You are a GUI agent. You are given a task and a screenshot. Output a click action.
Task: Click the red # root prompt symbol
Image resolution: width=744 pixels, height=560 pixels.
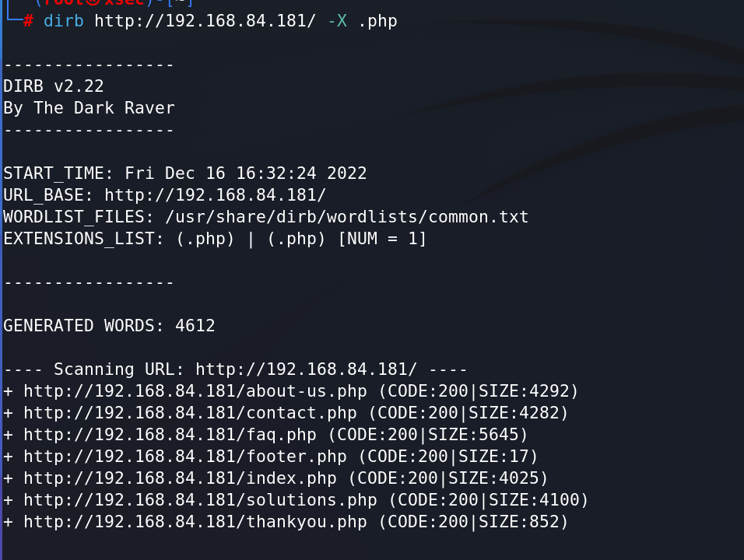[28, 21]
